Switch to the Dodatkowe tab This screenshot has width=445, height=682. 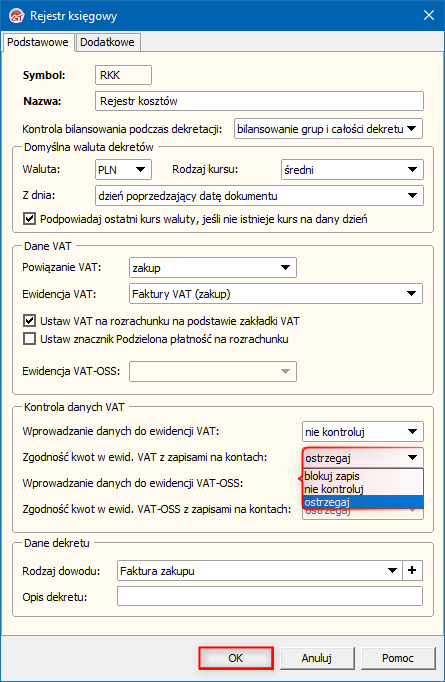(x=107, y=42)
